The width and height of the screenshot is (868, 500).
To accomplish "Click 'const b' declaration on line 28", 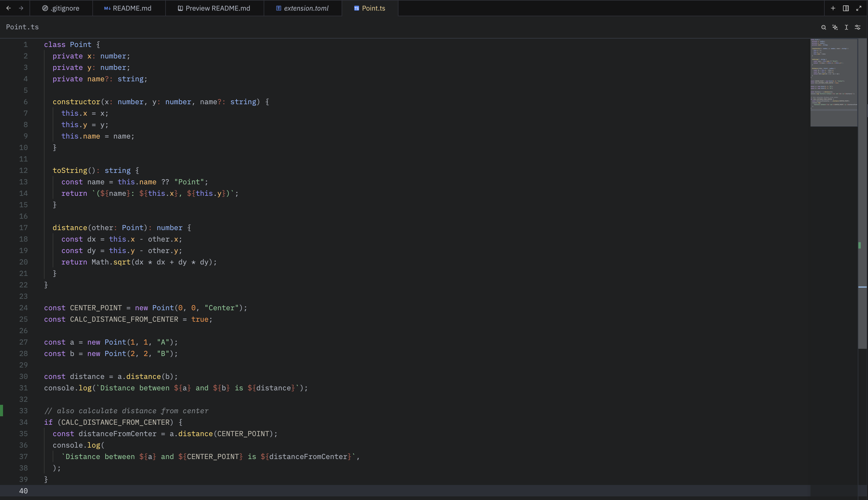I will (x=59, y=354).
